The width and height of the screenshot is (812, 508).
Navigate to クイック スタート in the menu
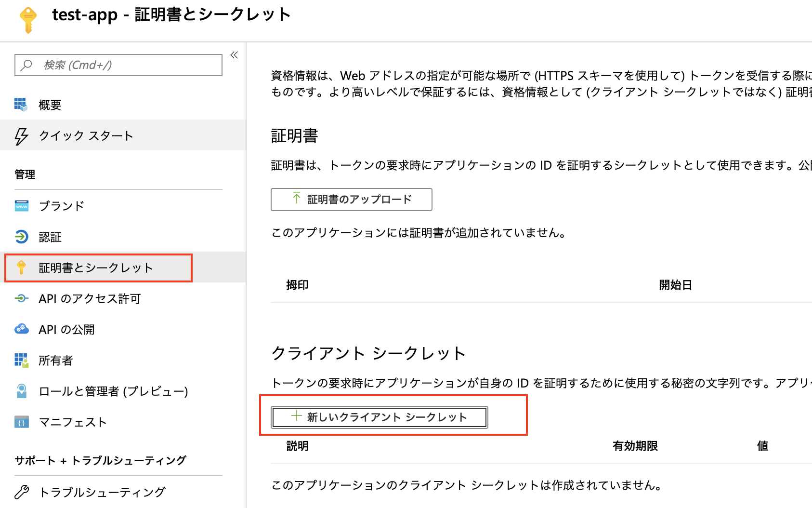pyautogui.click(x=86, y=135)
